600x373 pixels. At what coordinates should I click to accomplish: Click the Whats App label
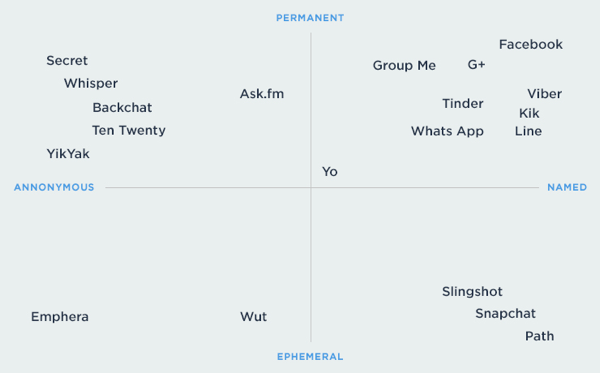pos(447,132)
